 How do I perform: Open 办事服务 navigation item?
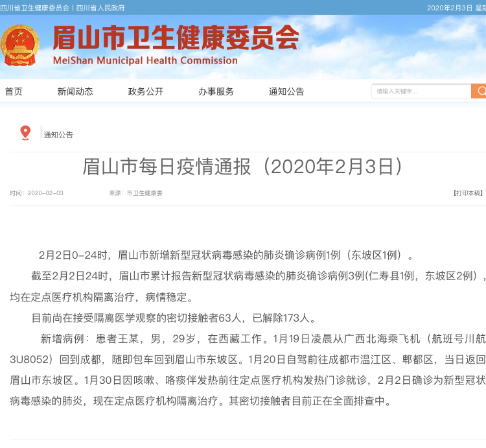pos(216,91)
